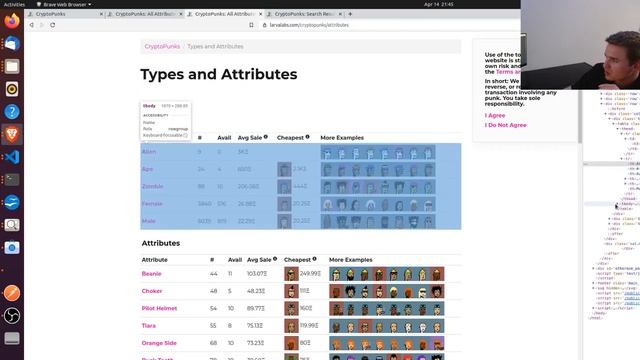Open the Brave Web Browser app menu

[x=64, y=4]
